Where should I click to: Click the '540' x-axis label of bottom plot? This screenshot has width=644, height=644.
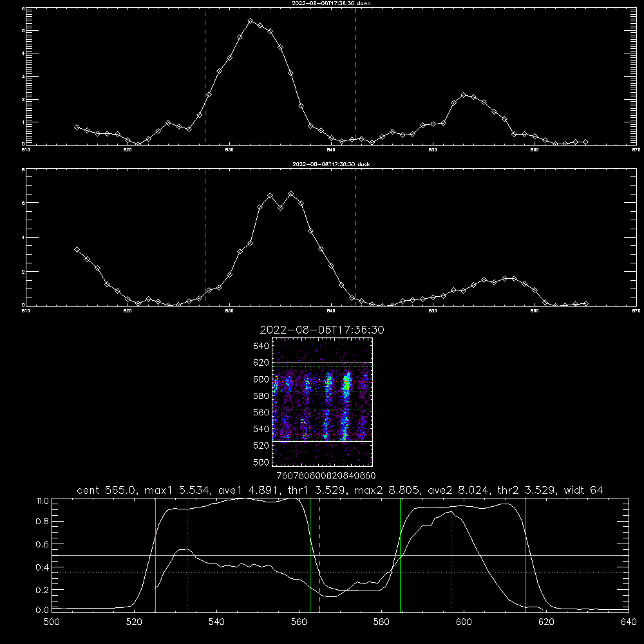point(216,622)
